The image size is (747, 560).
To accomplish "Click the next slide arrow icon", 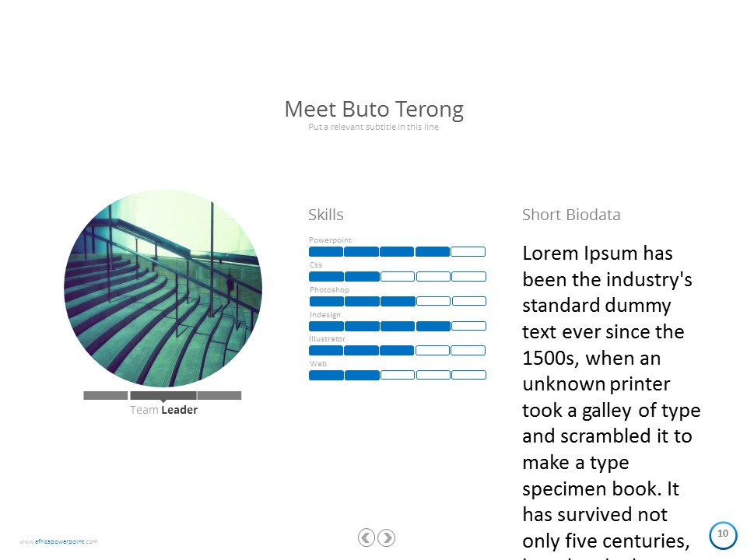I will (387, 537).
